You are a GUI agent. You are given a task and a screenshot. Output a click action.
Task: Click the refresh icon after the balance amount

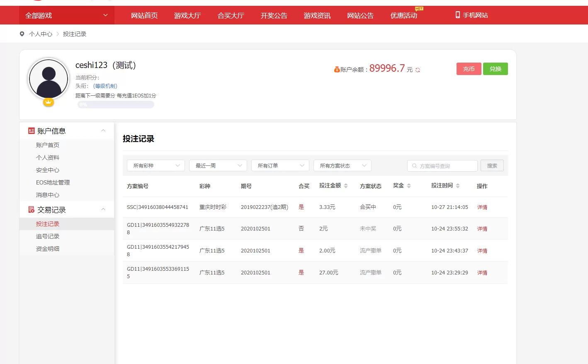click(417, 70)
